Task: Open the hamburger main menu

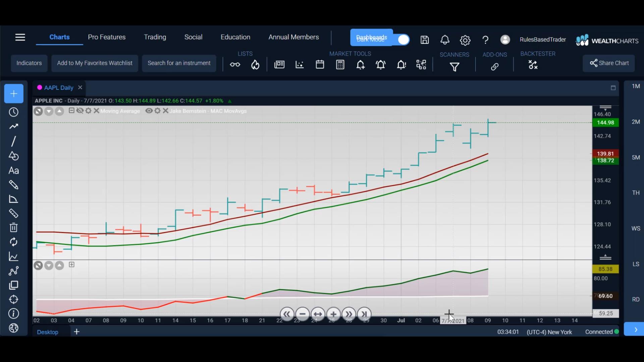Action: (x=20, y=37)
